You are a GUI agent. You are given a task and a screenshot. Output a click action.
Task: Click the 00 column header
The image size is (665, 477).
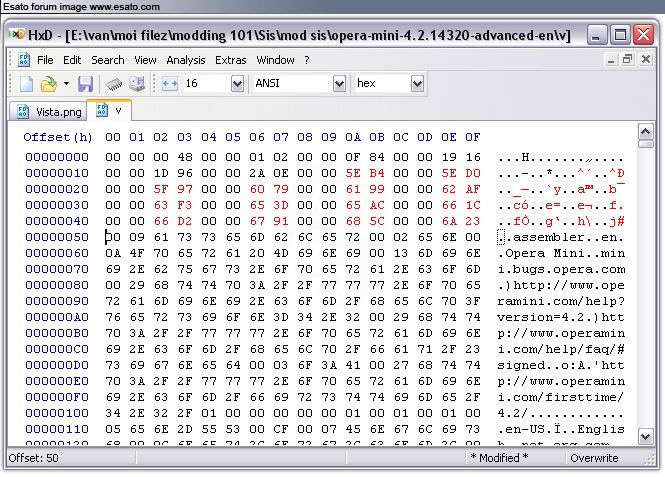pyautogui.click(x=113, y=137)
